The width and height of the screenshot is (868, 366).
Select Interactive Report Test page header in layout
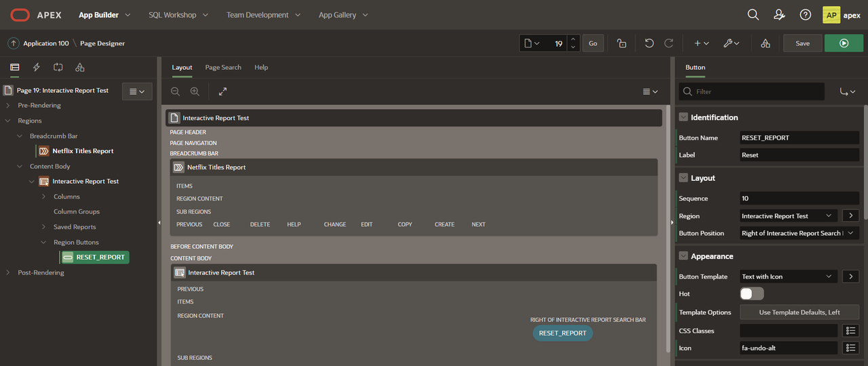point(414,118)
